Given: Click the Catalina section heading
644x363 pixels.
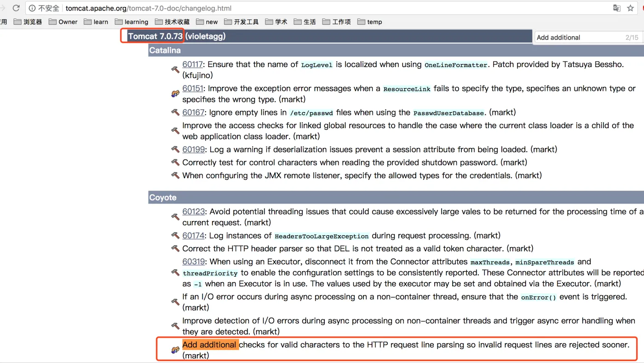Looking at the screenshot, I should click(165, 50).
